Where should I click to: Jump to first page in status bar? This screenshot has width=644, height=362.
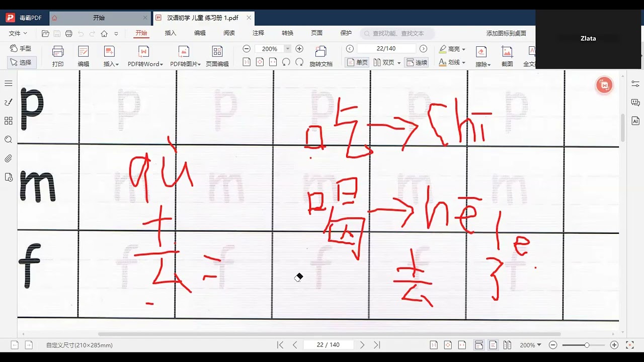point(280,345)
